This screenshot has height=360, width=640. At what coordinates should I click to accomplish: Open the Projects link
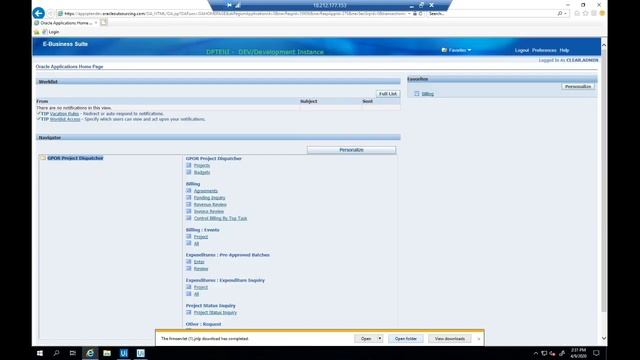tap(202, 165)
